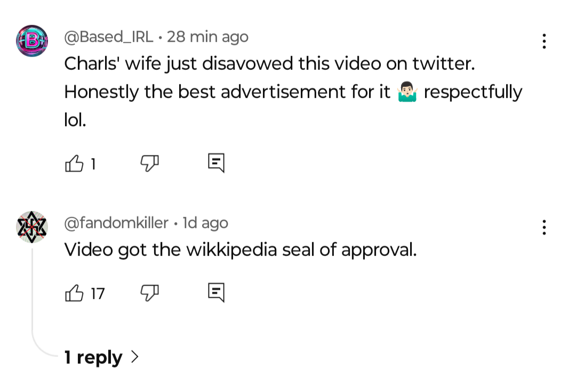Select the wikkipedia seal of approval comment text
This screenshot has height=392, width=576.
[240, 250]
